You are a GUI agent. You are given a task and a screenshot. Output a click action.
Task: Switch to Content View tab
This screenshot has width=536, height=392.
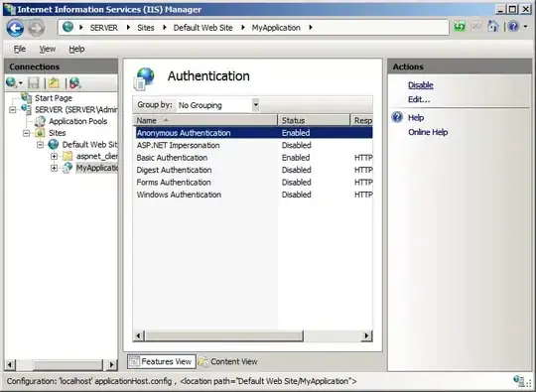click(228, 361)
